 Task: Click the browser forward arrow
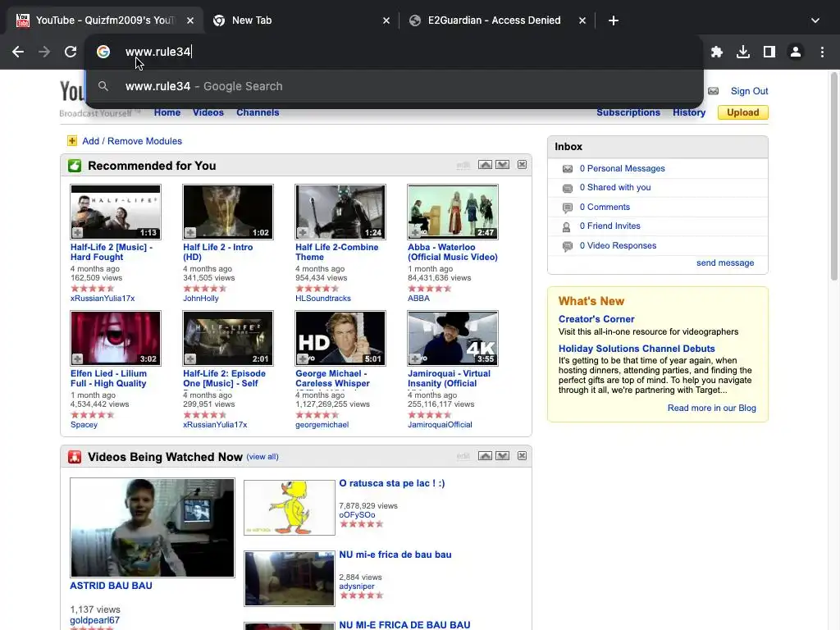pyautogui.click(x=44, y=52)
